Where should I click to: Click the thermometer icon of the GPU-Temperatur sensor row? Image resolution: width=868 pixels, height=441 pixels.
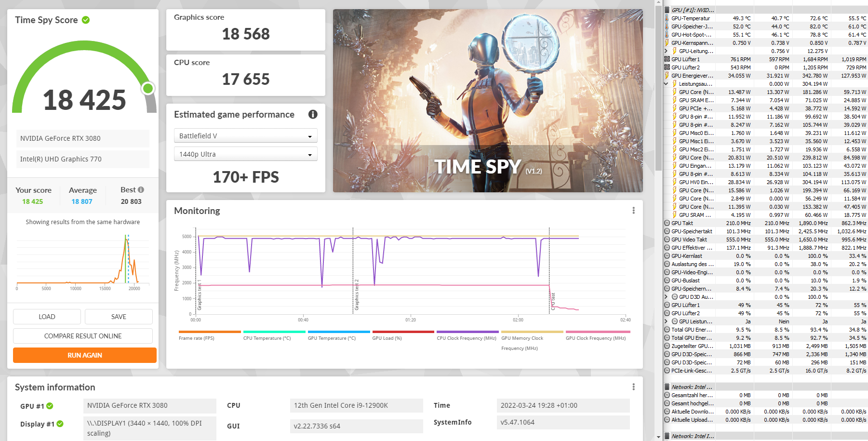click(x=667, y=18)
